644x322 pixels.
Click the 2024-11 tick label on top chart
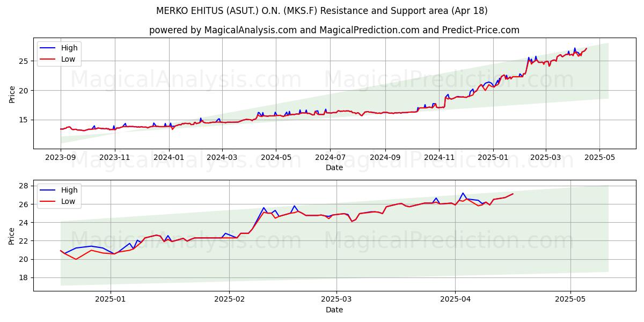tap(439, 158)
